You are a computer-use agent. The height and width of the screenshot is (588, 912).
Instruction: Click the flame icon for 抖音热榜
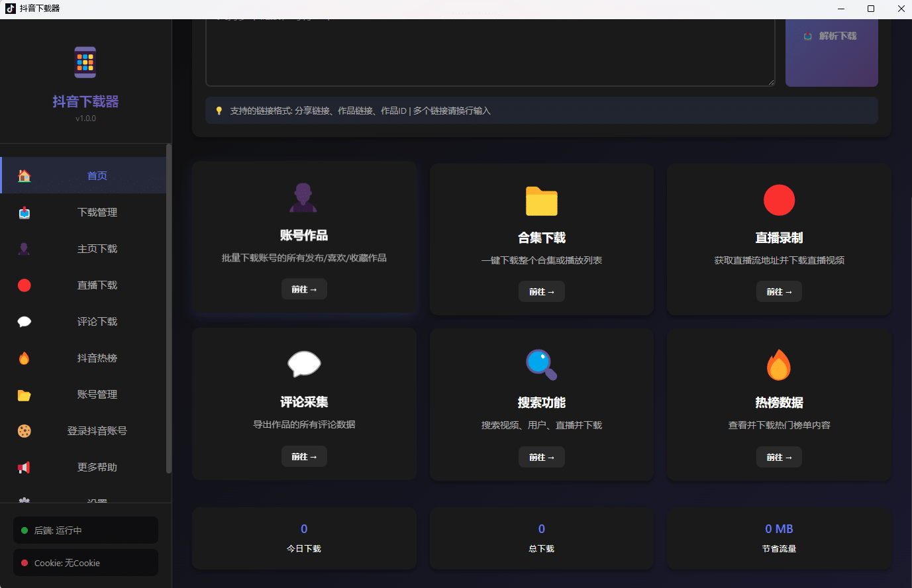[x=24, y=358]
